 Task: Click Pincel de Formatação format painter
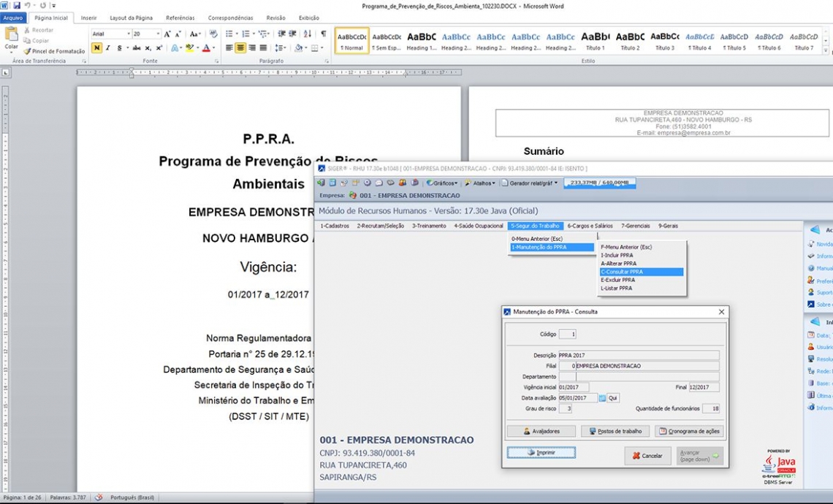[54, 51]
